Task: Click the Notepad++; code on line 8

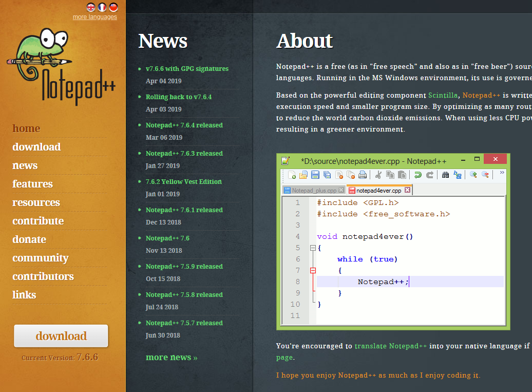Action: [x=383, y=282]
